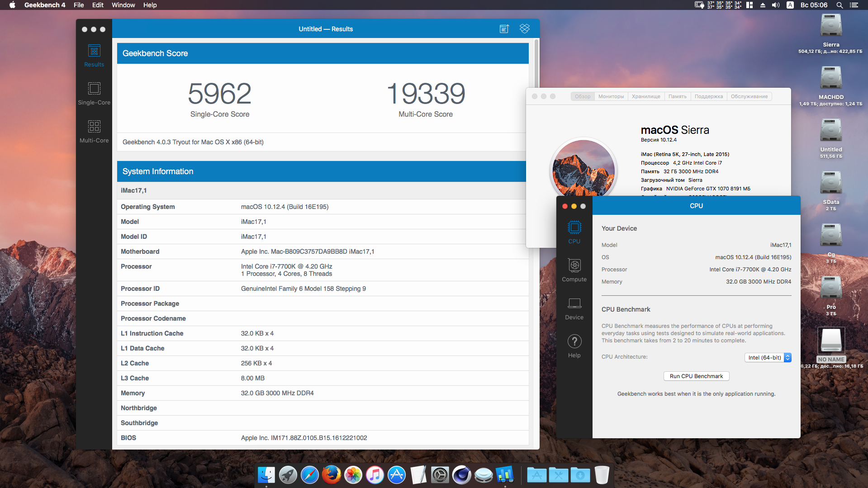Open Help in the Geekbench benchmark sidebar
Image resolution: width=868 pixels, height=488 pixels.
coord(574,346)
